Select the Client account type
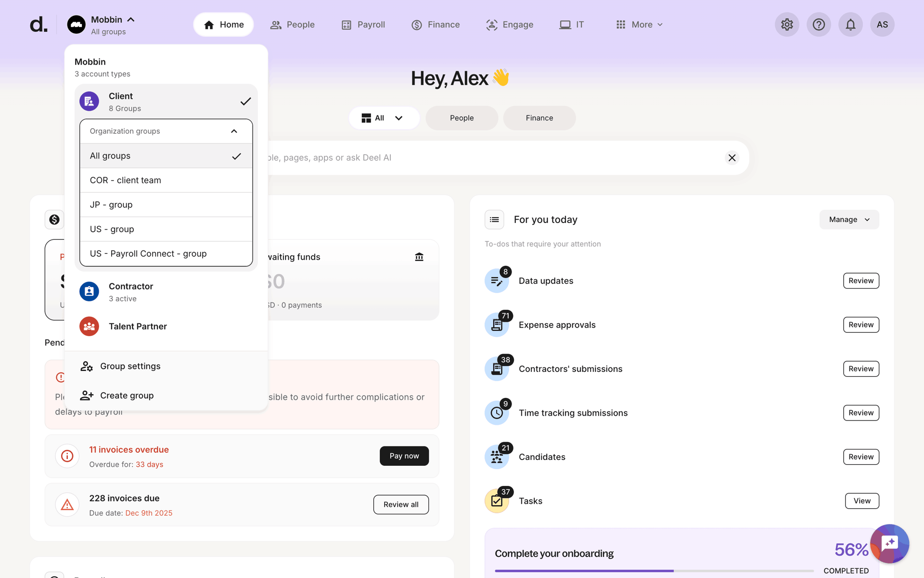The image size is (924, 578). [166, 102]
